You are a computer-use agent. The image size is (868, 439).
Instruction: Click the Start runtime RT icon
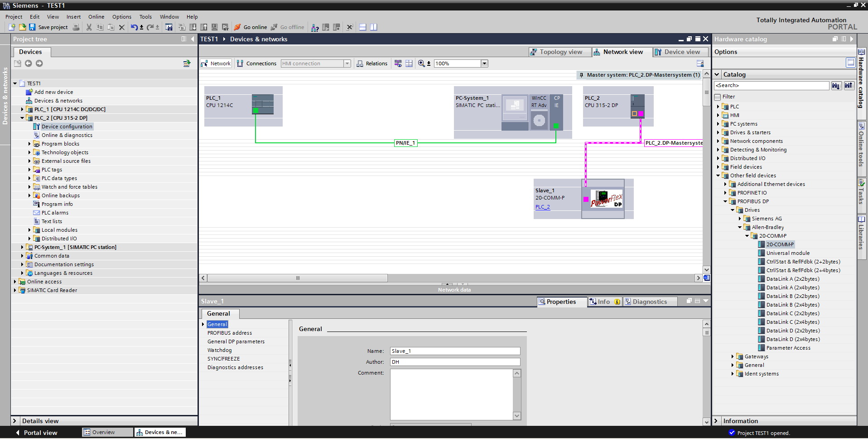tap(225, 27)
